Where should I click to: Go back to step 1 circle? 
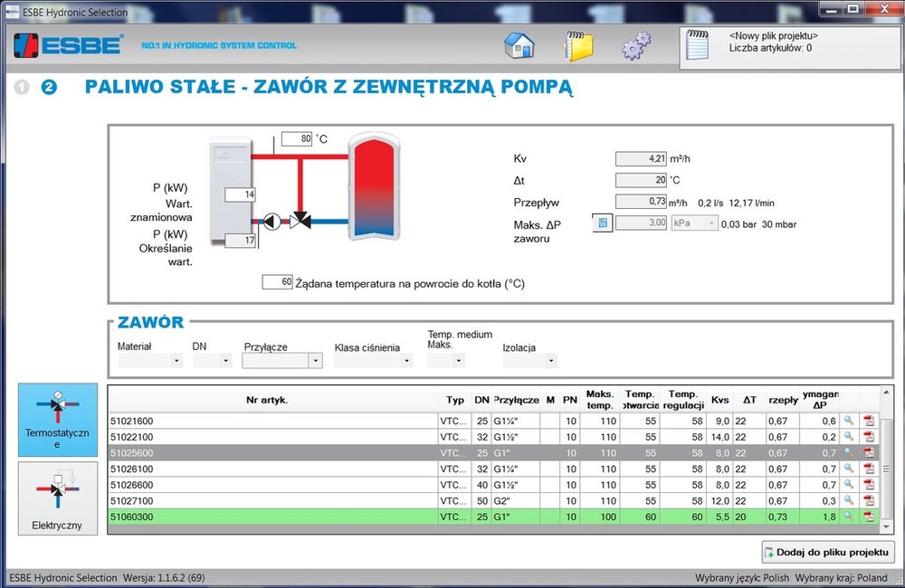click(x=23, y=88)
